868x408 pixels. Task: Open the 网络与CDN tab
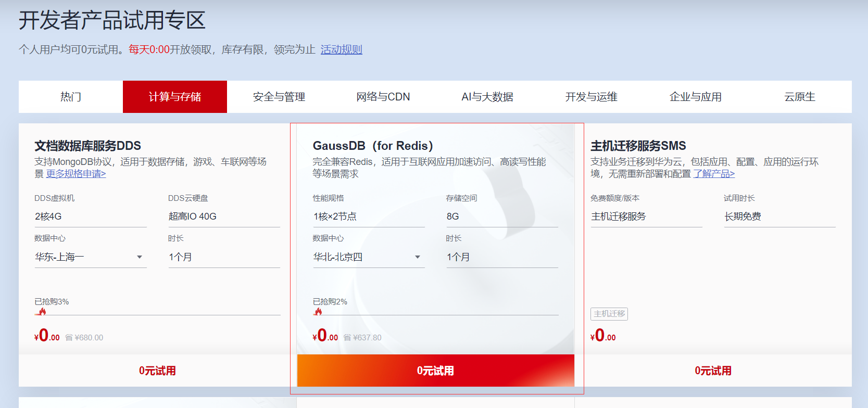[383, 97]
